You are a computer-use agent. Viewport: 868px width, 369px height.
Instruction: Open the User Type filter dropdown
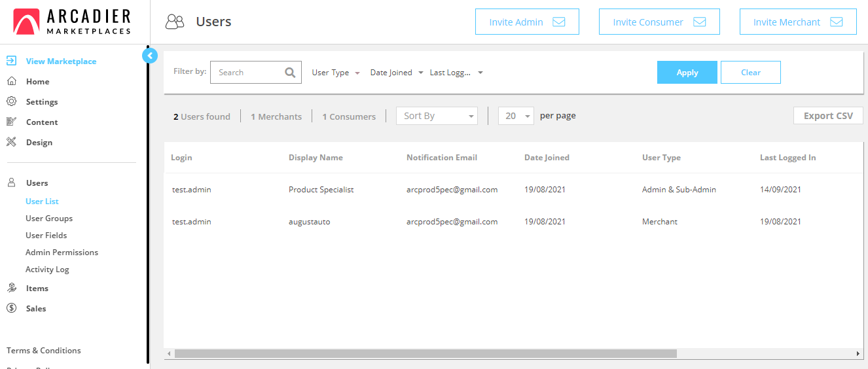tap(336, 73)
